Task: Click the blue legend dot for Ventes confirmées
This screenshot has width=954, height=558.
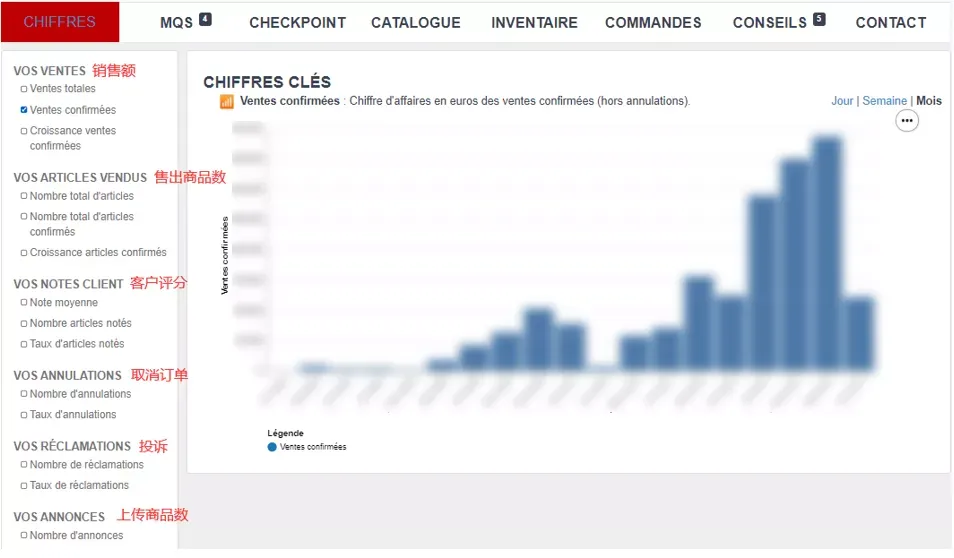Action: coord(272,447)
